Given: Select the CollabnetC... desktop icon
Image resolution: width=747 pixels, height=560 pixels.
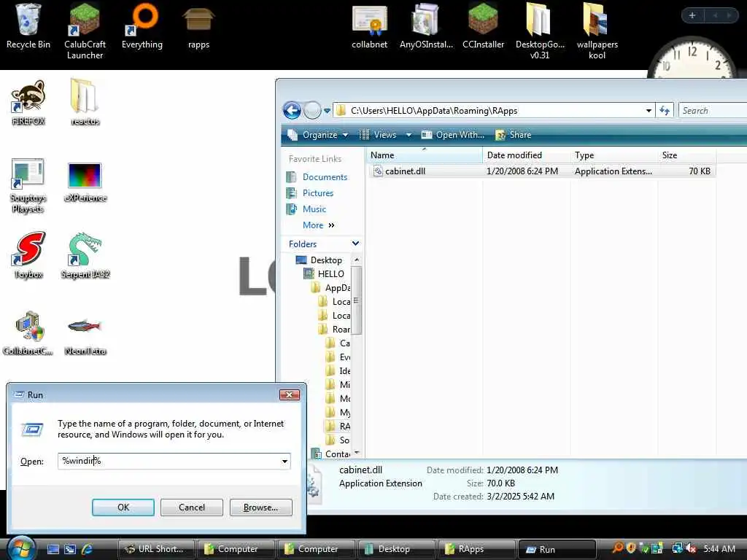Looking at the screenshot, I should [x=28, y=332].
